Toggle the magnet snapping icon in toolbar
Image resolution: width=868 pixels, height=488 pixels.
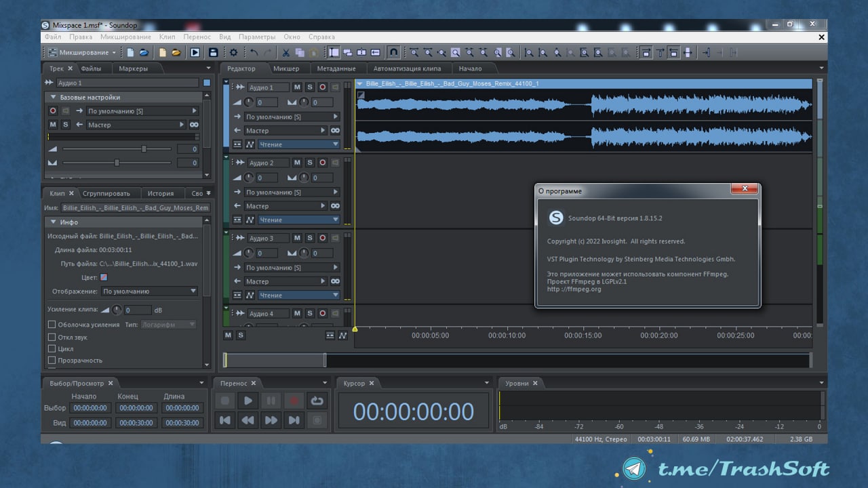coord(393,52)
